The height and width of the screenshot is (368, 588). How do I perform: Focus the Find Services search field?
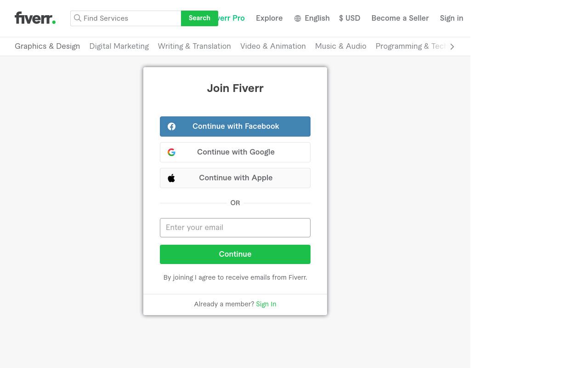click(x=126, y=18)
